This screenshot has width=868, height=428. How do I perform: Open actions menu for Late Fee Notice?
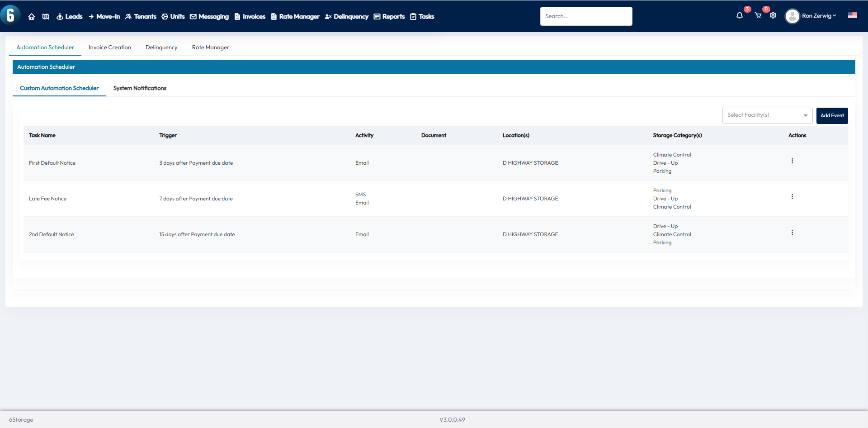(792, 197)
